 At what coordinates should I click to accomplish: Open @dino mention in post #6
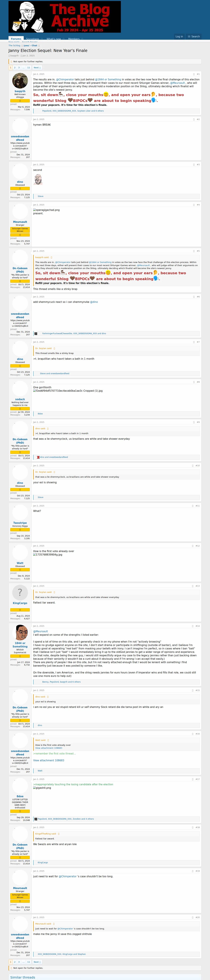94,302
